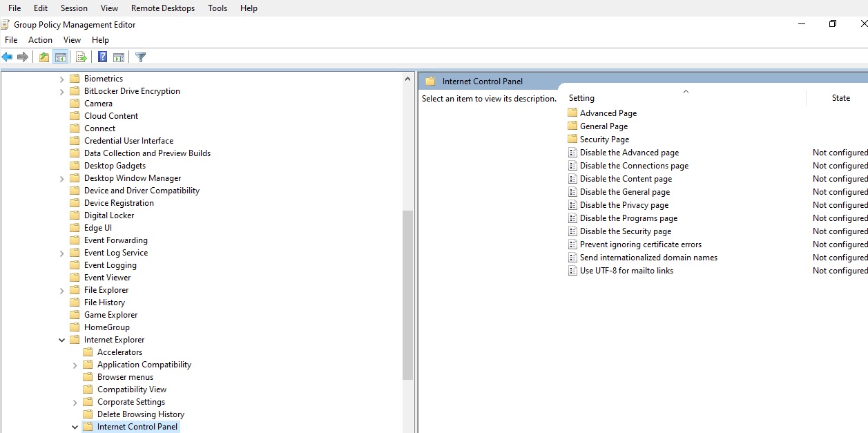Select the Browser menus tree item

click(x=125, y=377)
